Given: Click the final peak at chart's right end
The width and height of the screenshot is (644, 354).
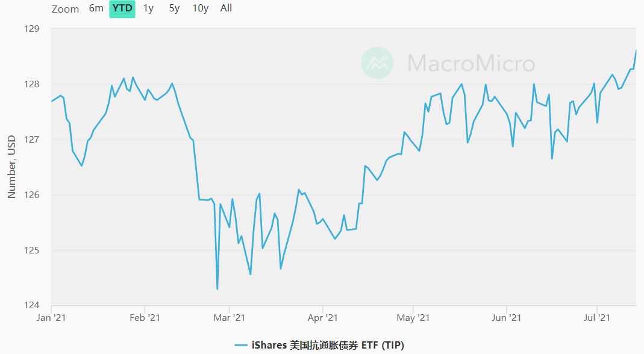Looking at the screenshot, I should coord(636,51).
